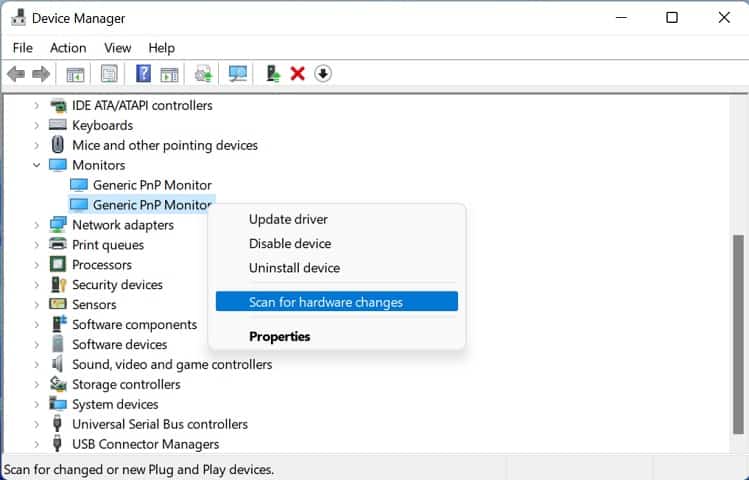The height and width of the screenshot is (480, 749).
Task: Select Storage controllers label
Action: click(126, 384)
